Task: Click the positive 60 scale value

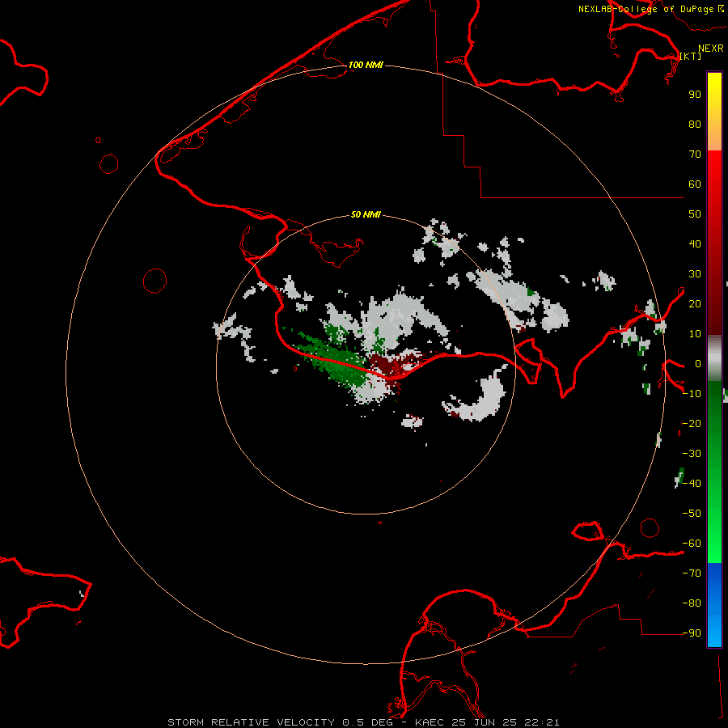Action: [x=695, y=184]
